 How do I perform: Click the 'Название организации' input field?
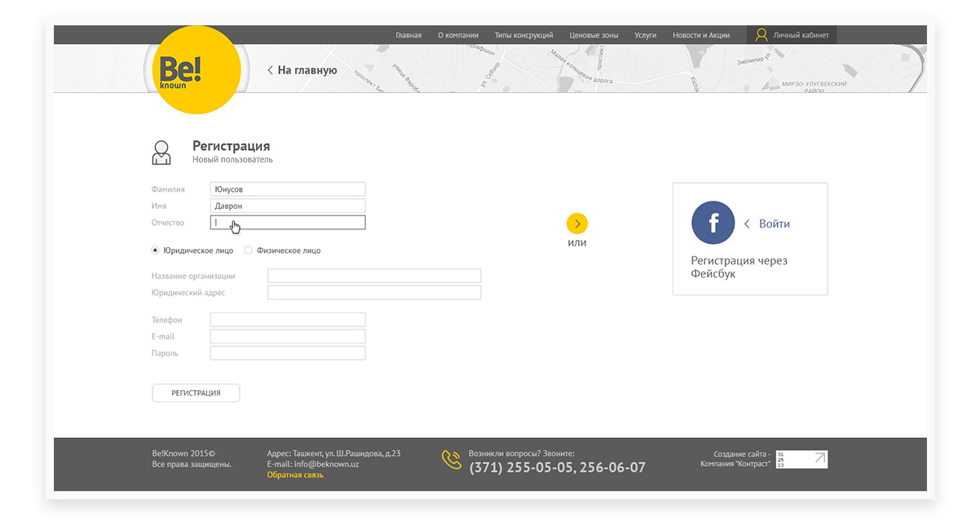tap(374, 276)
